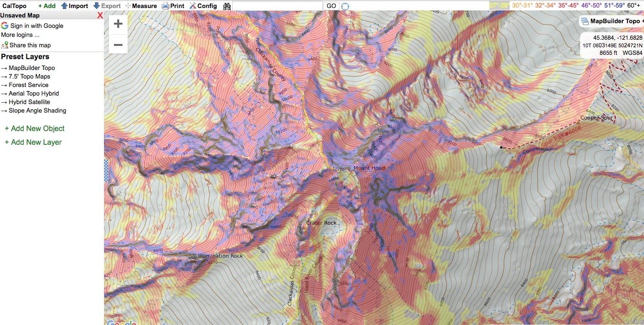Click the 35°-45° slope legend entry
Viewport: 644px width, 325px height.
568,6
